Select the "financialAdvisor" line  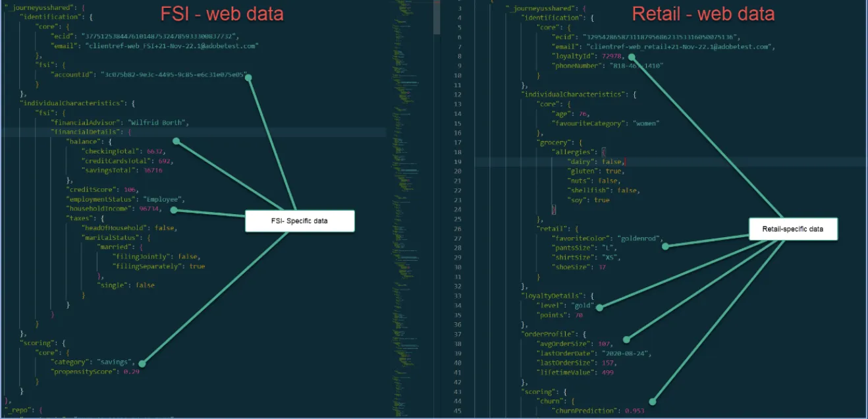click(121, 123)
